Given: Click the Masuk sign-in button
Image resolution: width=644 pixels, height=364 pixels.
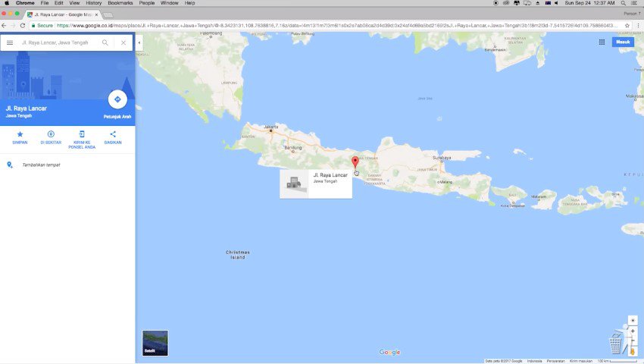Looking at the screenshot, I should coord(623,42).
